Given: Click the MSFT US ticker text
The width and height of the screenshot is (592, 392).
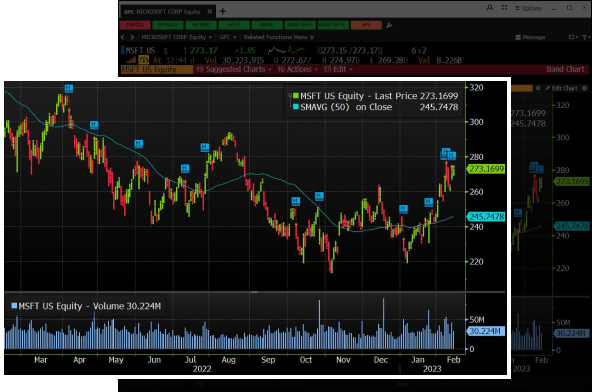Looking at the screenshot, I should click(x=140, y=51).
